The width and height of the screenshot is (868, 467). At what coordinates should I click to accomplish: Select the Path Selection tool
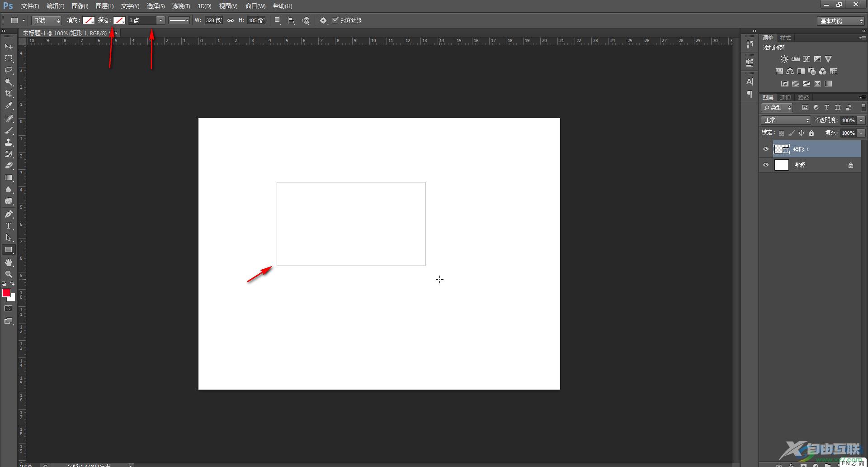pyautogui.click(x=9, y=237)
